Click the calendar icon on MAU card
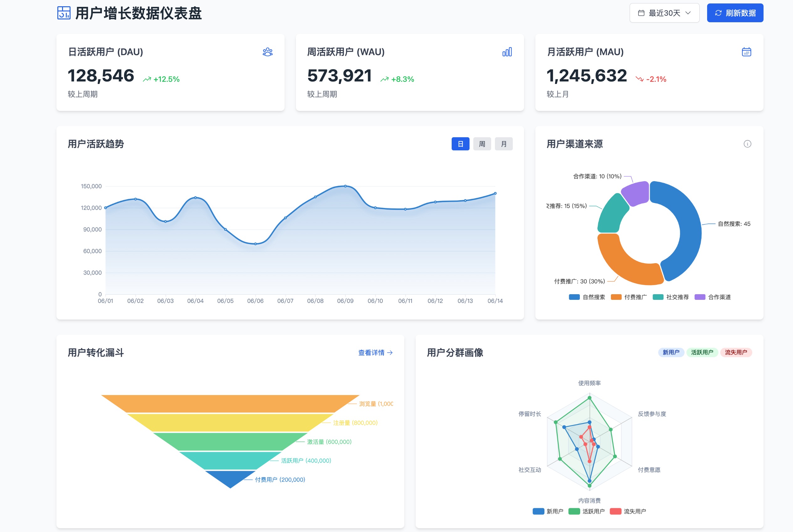The height and width of the screenshot is (532, 793). pos(746,52)
